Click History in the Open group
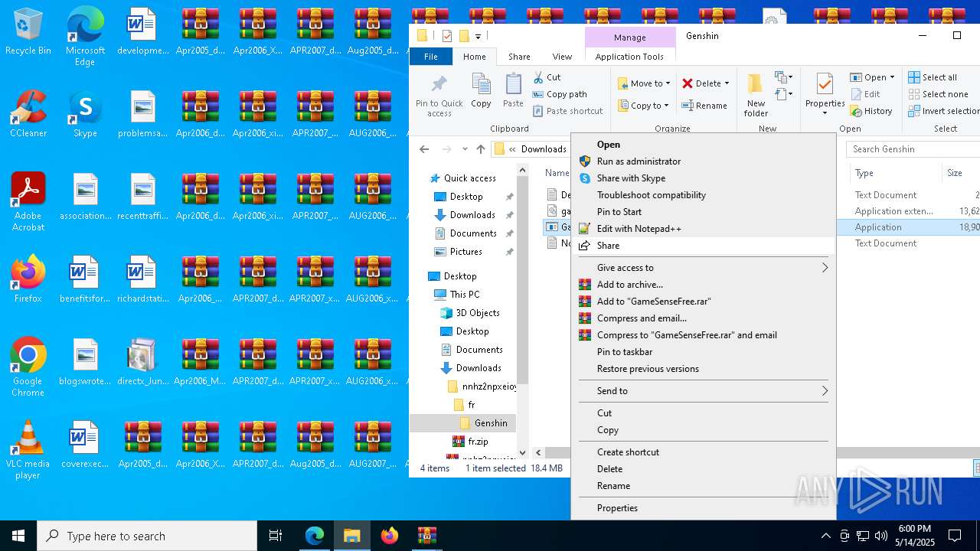Viewport: 980px width, 551px height. click(x=871, y=111)
